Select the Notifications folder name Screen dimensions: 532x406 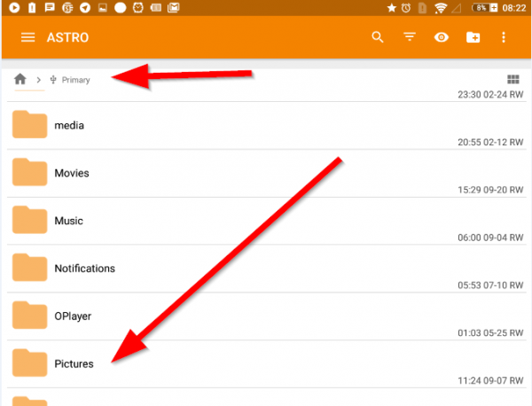[85, 269]
